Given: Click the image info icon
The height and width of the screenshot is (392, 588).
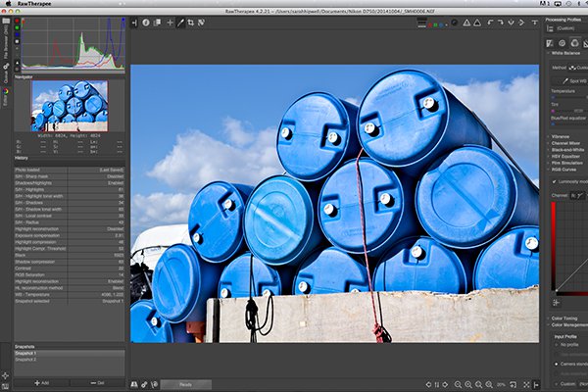Looking at the screenshot, I should (x=146, y=21).
